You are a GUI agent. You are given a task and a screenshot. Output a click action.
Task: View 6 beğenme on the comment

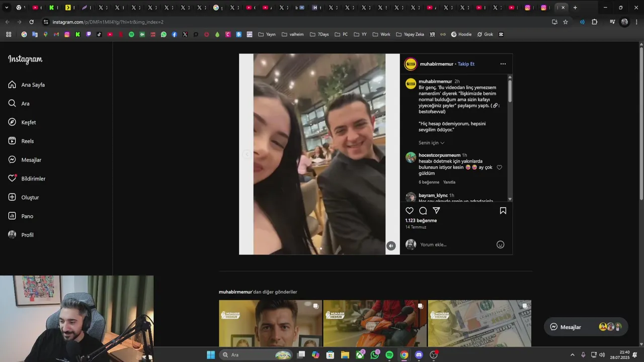tap(429, 182)
